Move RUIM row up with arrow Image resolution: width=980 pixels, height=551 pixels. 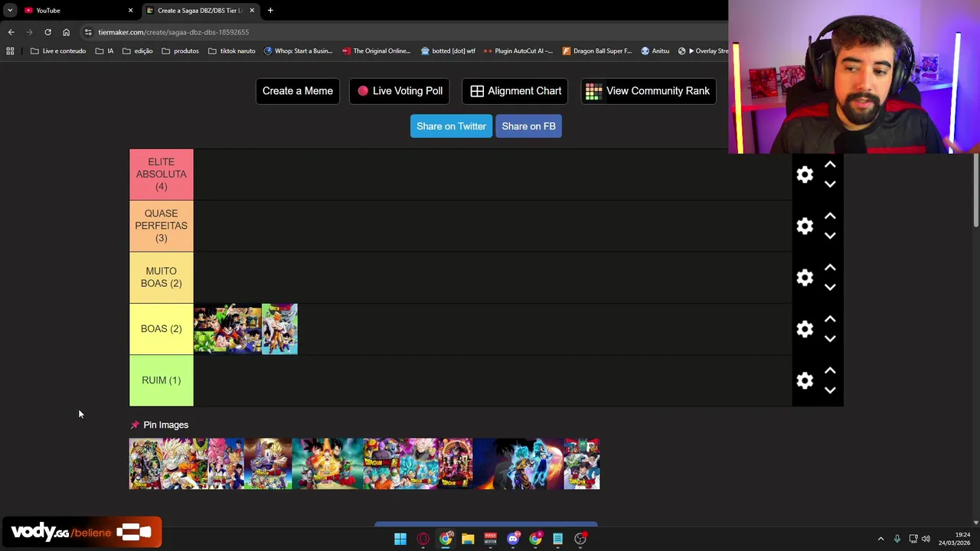pos(830,370)
